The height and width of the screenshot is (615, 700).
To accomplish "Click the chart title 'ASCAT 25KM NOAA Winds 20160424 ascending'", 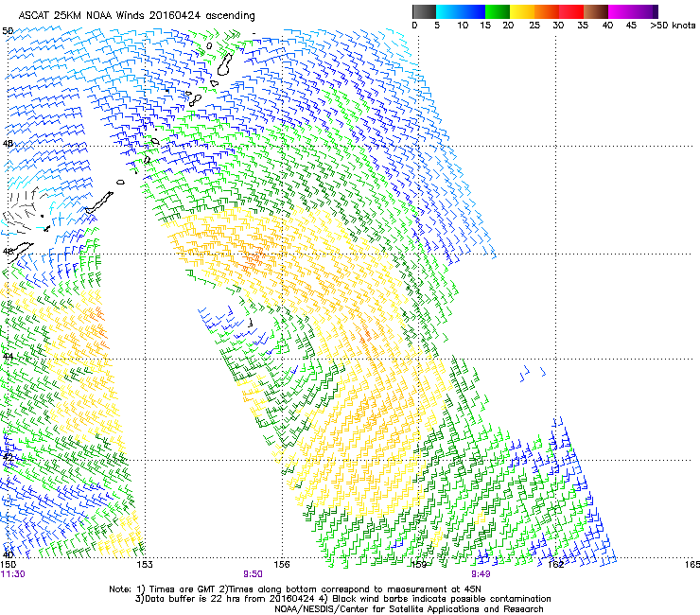I will [136, 15].
